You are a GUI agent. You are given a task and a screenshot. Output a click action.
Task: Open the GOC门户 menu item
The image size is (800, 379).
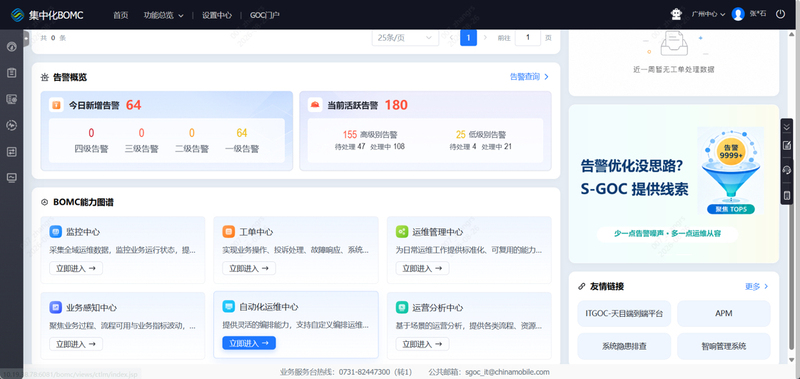(x=264, y=15)
